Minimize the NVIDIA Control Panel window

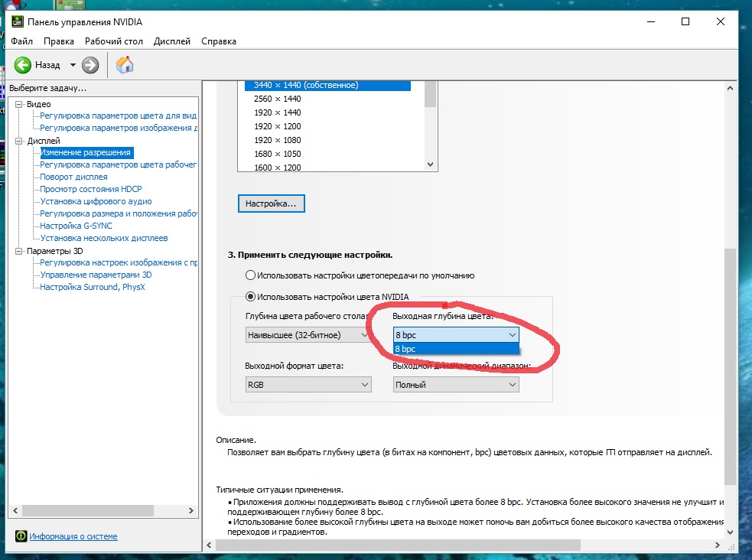point(651,21)
